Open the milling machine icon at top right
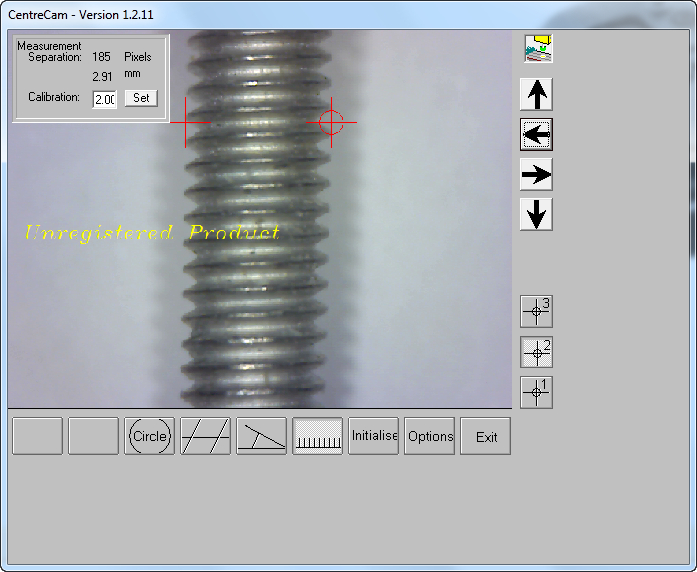Viewport: 697px width, 572px height. [x=538, y=48]
